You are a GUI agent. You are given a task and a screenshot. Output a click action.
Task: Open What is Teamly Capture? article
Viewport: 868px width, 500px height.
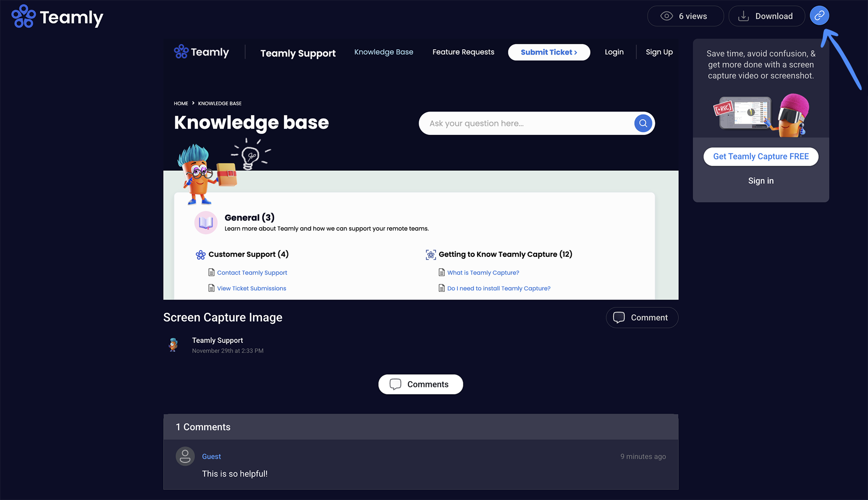[483, 273]
